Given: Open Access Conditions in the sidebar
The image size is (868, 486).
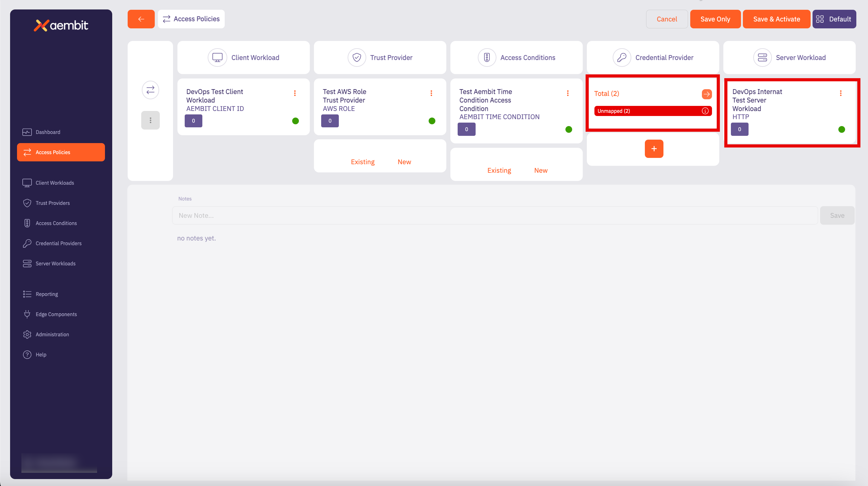Looking at the screenshot, I should coord(61,223).
